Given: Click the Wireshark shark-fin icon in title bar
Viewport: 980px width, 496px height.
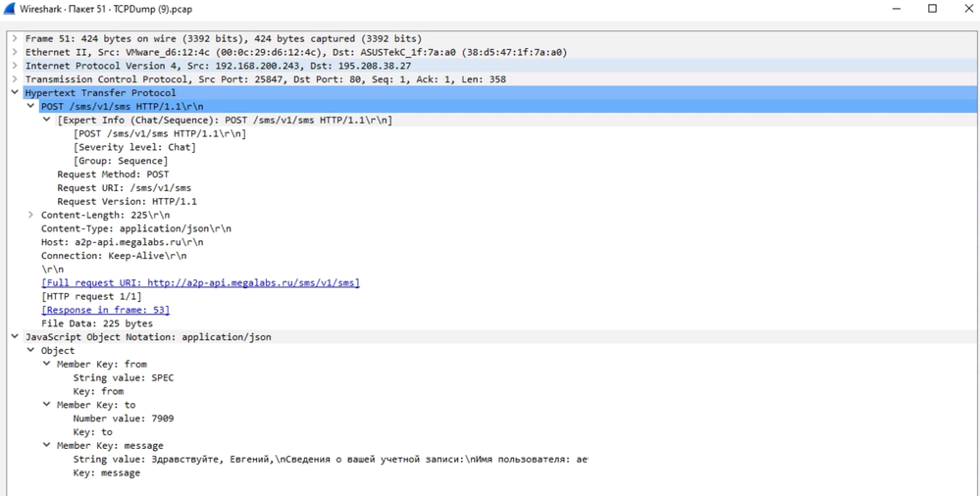Looking at the screenshot, I should click(9, 9).
